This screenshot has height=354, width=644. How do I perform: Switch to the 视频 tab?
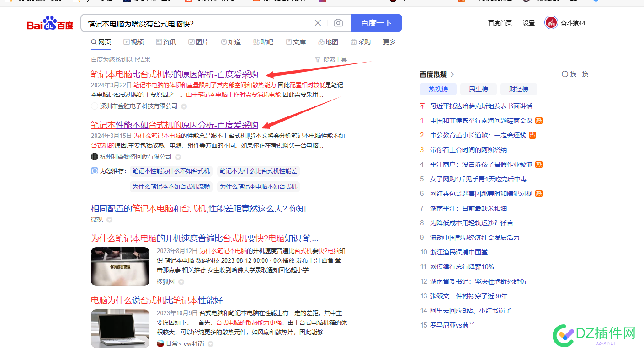(133, 42)
